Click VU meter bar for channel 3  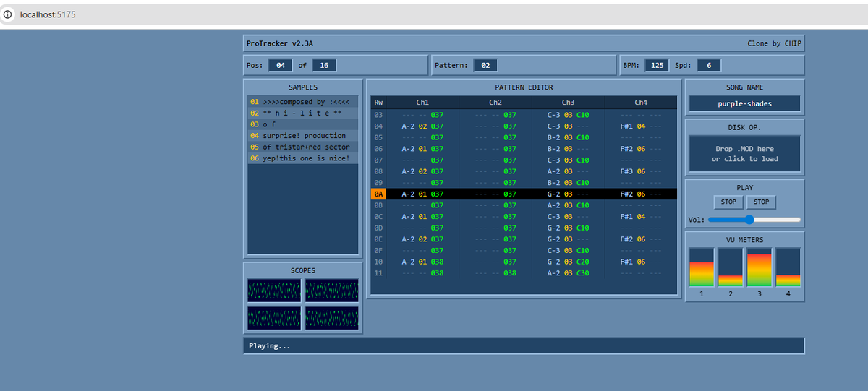tap(759, 267)
